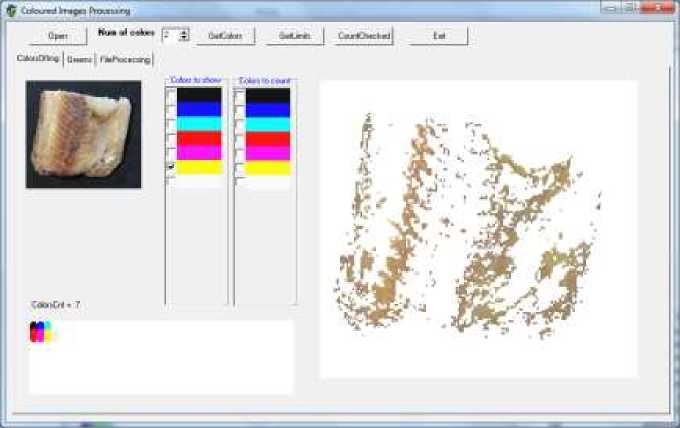Click the Colors to show heading
The height and width of the screenshot is (428, 680).
(x=196, y=80)
